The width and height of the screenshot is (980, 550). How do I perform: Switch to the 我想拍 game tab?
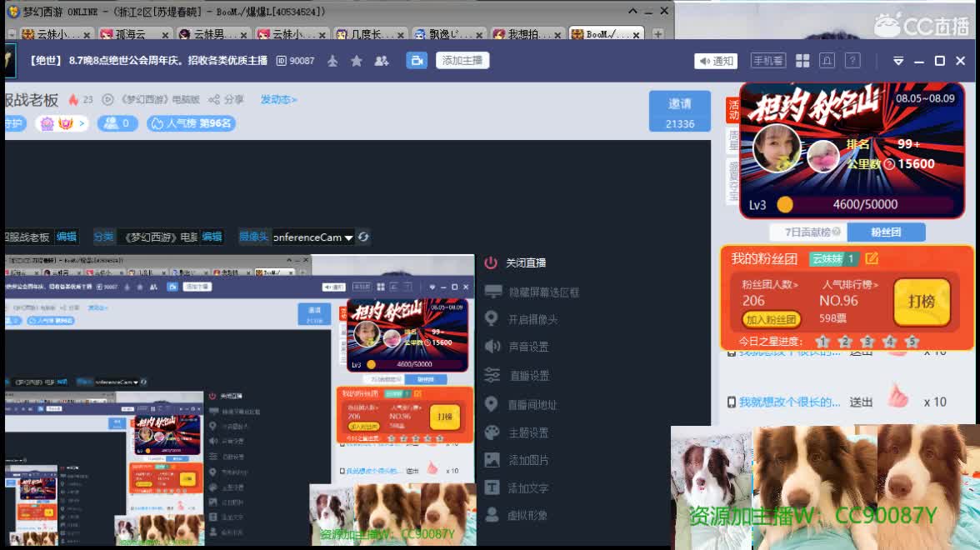point(527,33)
